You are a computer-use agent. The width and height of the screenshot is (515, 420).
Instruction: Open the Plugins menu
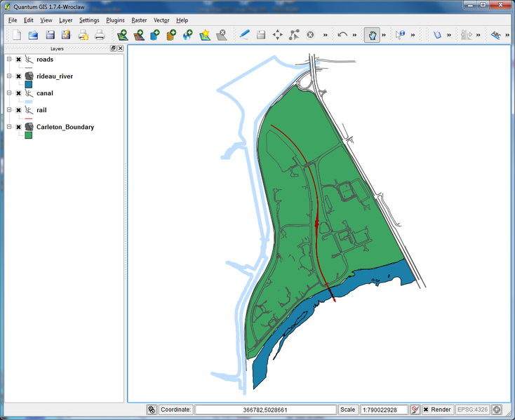115,20
